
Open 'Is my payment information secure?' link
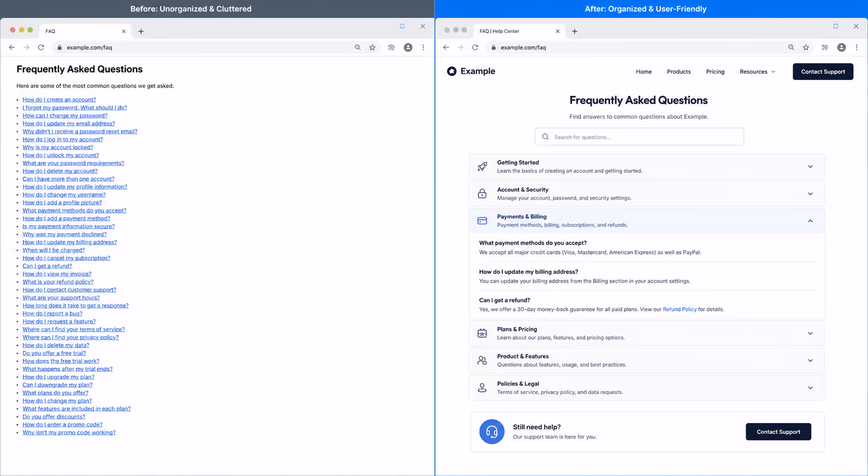pyautogui.click(x=69, y=226)
